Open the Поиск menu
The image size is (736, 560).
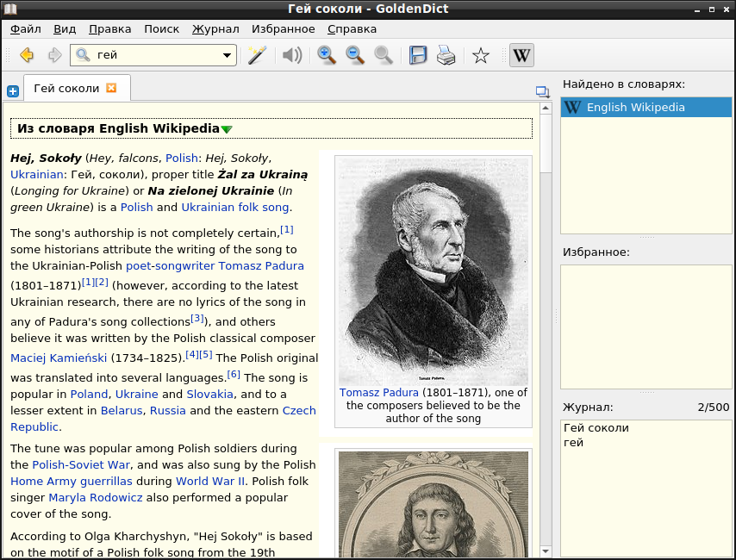pos(161,29)
